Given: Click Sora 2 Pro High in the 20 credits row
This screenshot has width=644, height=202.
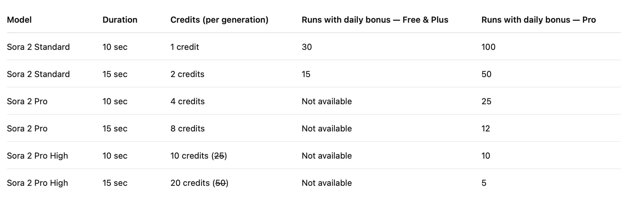Looking at the screenshot, I should (37, 183).
